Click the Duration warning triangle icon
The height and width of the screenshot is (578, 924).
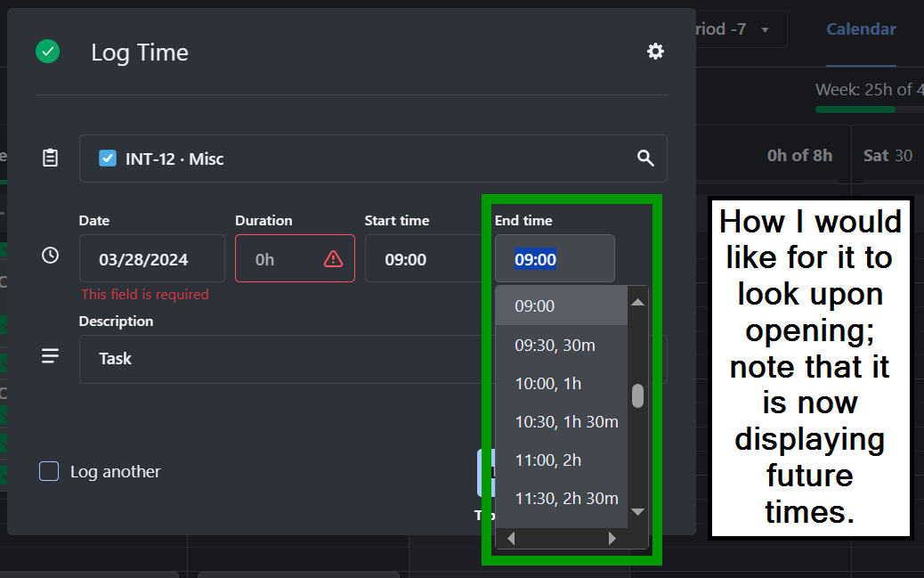pyautogui.click(x=333, y=259)
